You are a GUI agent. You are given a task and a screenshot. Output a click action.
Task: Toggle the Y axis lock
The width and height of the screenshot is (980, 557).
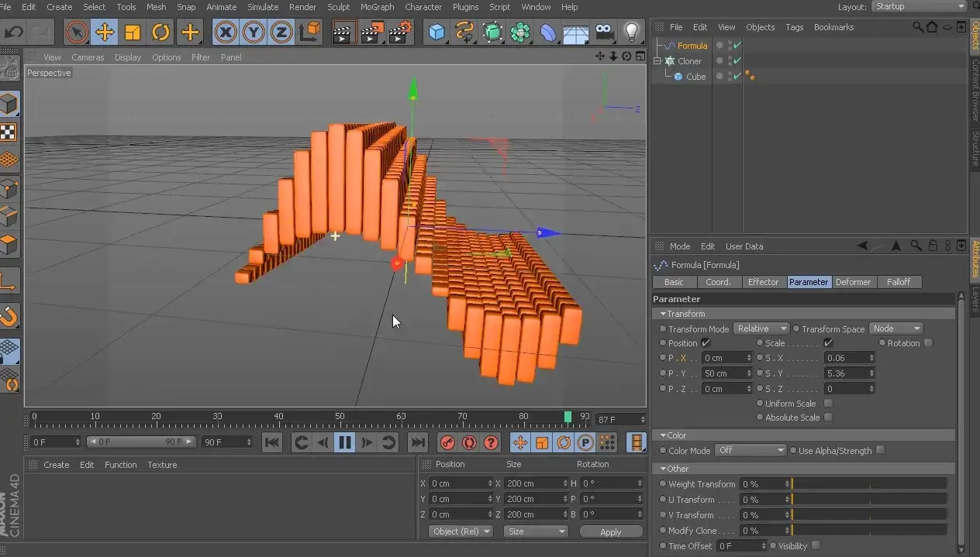coord(254,32)
